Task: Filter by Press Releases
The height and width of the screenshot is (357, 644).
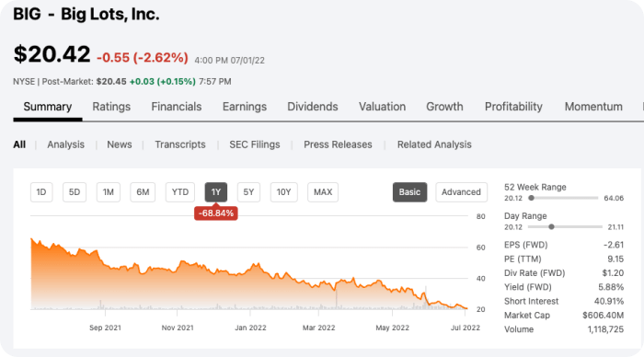Action: point(338,144)
